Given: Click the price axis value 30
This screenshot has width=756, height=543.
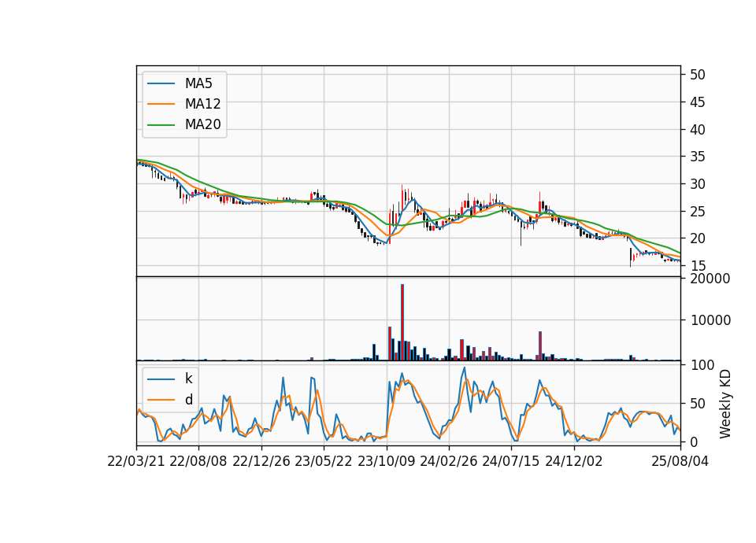Looking at the screenshot, I should point(697,184).
